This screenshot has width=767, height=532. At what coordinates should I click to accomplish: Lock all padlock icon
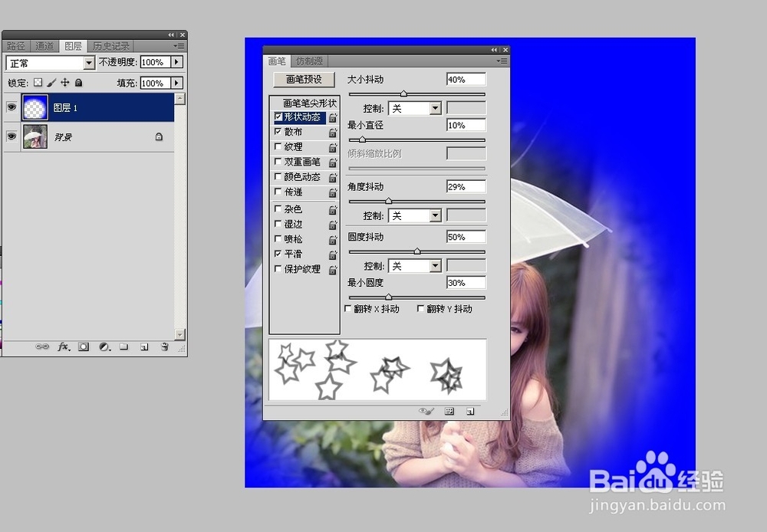pyautogui.click(x=78, y=83)
